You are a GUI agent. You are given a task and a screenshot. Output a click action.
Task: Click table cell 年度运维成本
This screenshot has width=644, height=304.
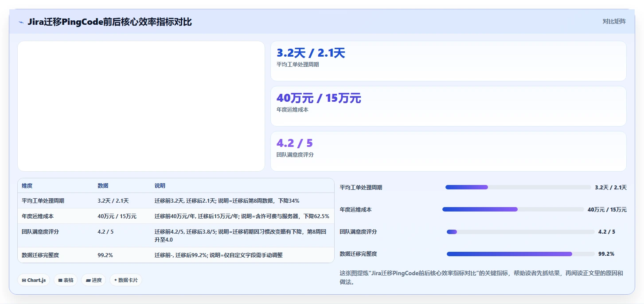coord(38,216)
